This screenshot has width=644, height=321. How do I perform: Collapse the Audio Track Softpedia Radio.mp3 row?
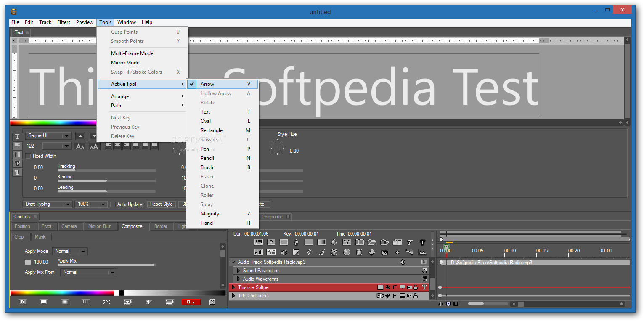click(x=233, y=262)
